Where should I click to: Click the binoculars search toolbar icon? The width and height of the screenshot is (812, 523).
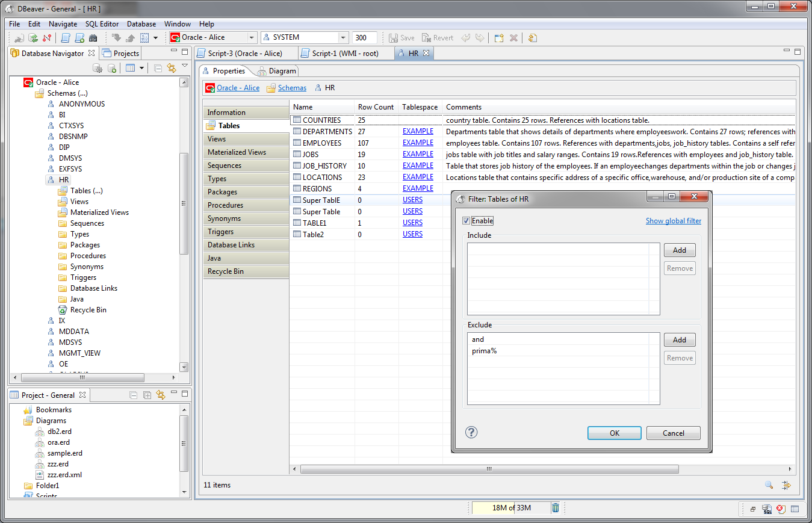[x=93, y=38]
